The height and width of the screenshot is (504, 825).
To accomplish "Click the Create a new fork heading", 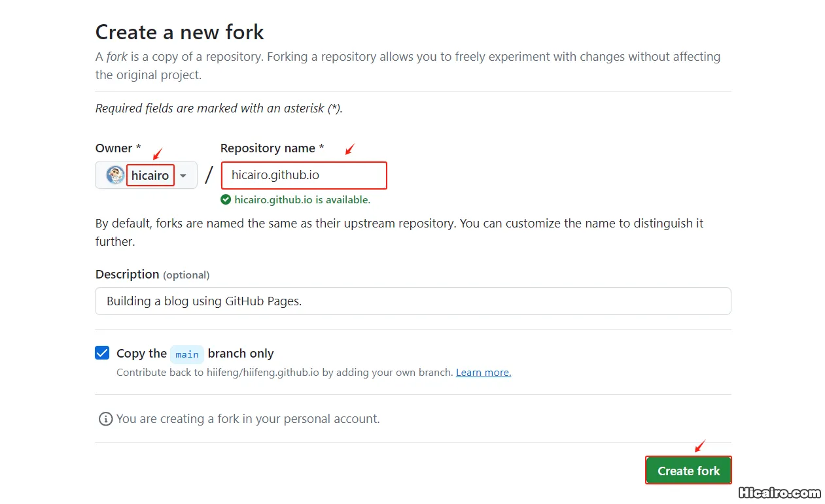I will point(179,31).
